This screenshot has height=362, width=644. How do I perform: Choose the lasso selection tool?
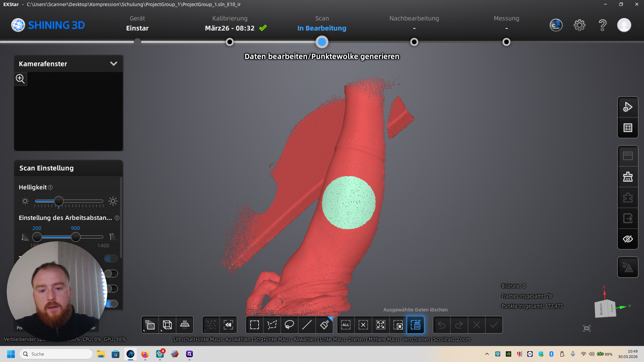289,325
